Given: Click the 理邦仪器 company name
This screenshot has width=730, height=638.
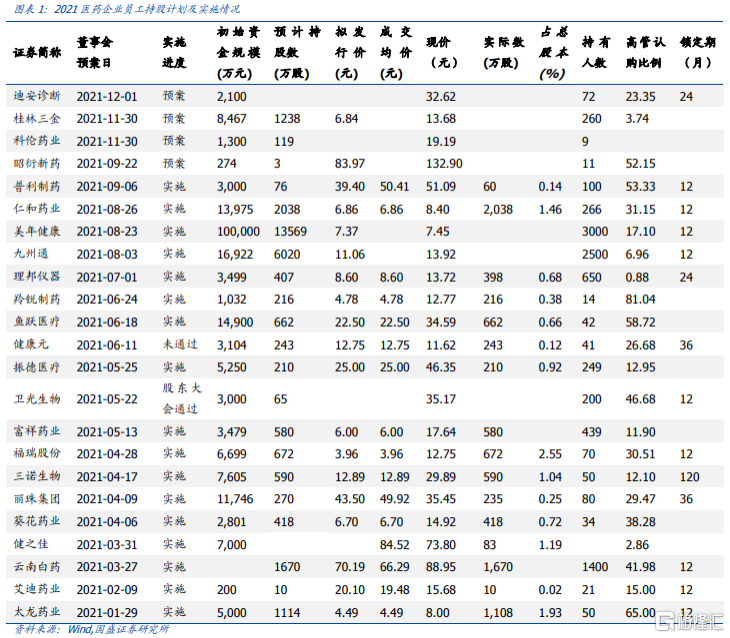Looking at the screenshot, I should [37, 277].
